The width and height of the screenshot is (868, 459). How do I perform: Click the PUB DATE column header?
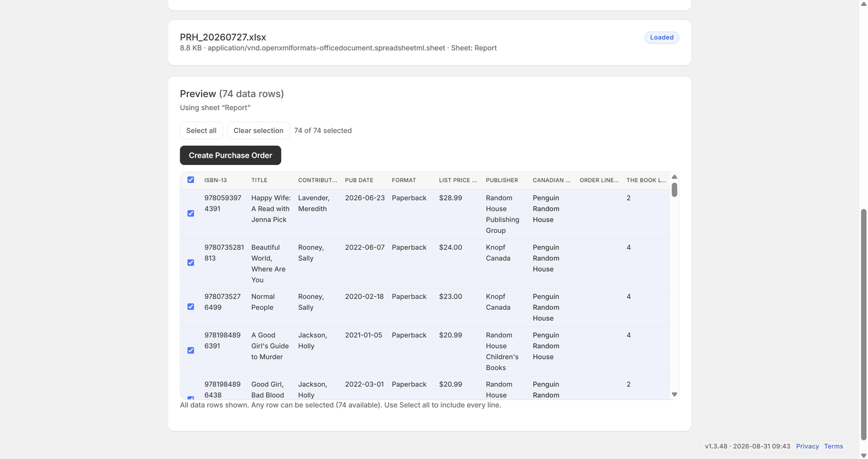click(359, 180)
